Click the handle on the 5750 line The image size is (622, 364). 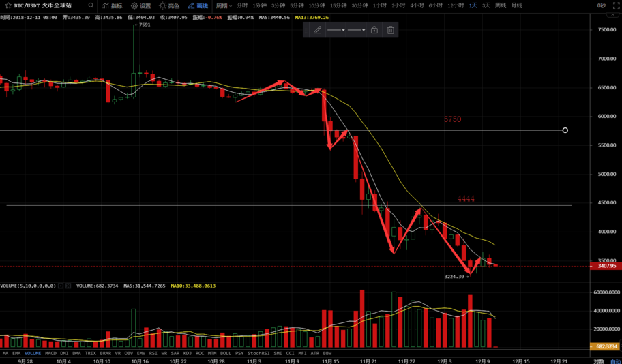[565, 130]
